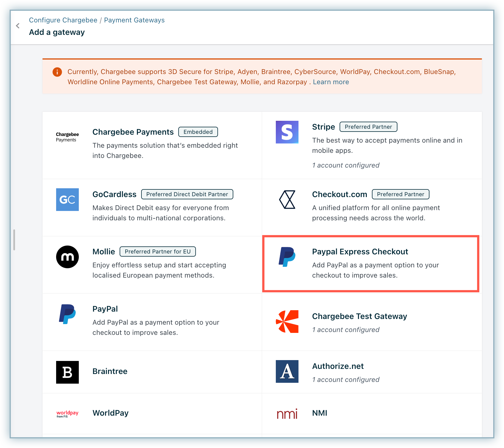Click the Embedded badge
Screen dimensions: 504x448
click(198, 132)
